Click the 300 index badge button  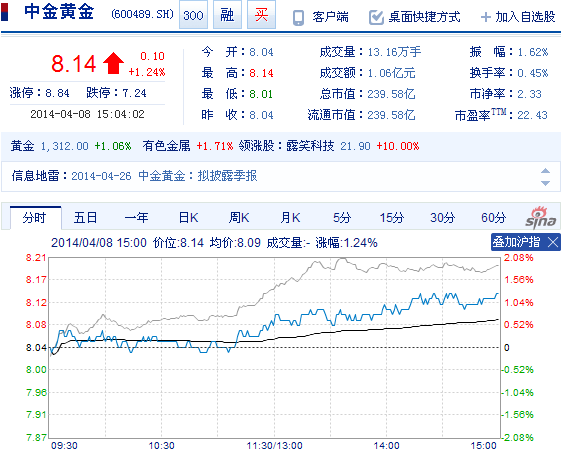tap(193, 15)
